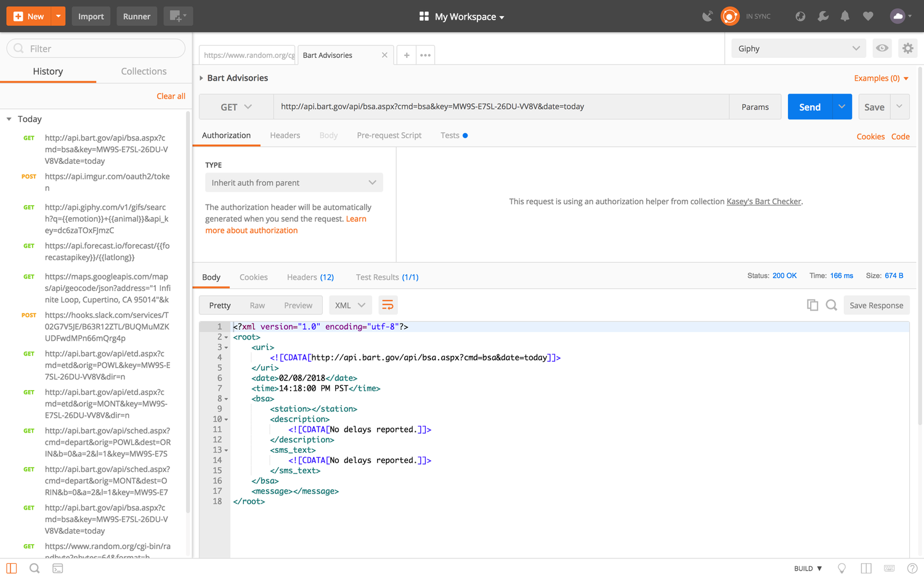The width and height of the screenshot is (924, 578).
Task: Click the orange IN SYNC status icon
Action: pyautogui.click(x=730, y=16)
